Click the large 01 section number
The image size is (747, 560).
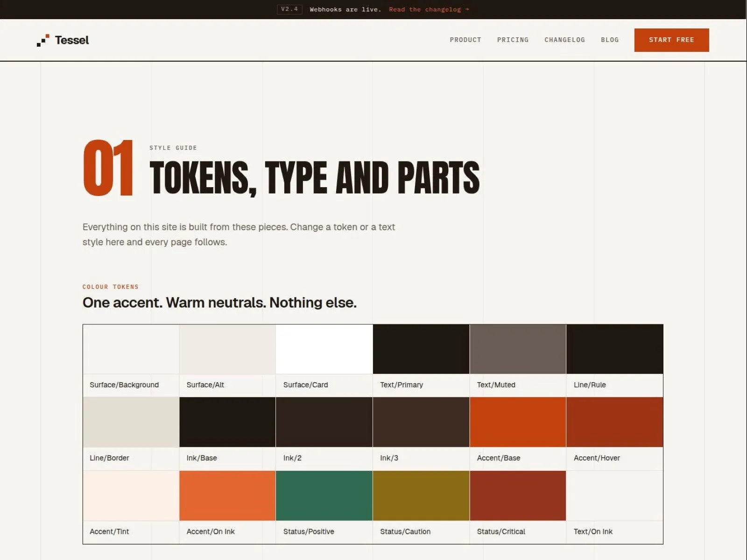[108, 168]
